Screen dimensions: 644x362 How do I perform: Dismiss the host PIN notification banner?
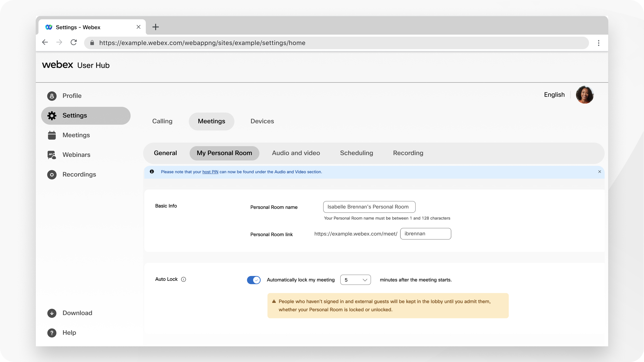point(600,171)
